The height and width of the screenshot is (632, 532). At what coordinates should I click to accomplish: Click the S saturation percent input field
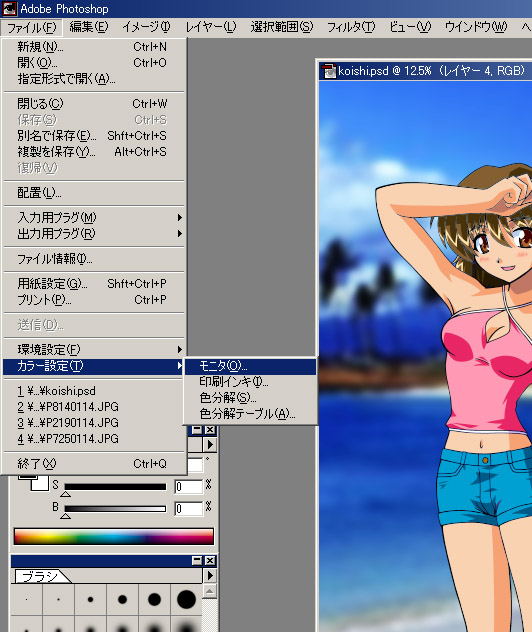(x=189, y=486)
